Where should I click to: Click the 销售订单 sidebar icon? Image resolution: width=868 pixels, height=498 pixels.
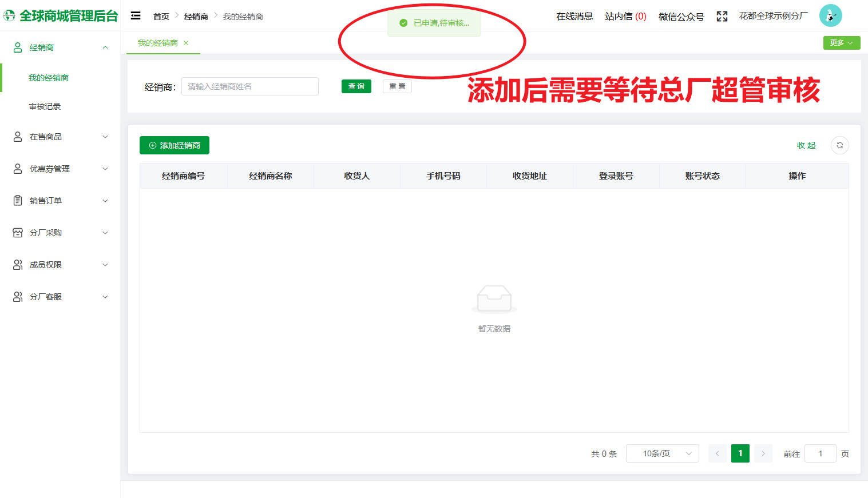tap(17, 200)
